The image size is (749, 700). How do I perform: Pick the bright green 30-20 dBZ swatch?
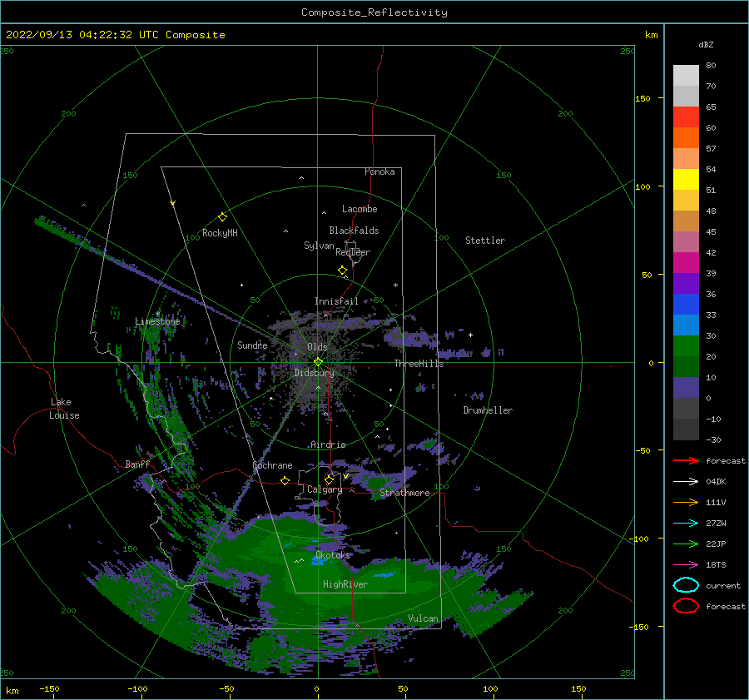tap(686, 346)
